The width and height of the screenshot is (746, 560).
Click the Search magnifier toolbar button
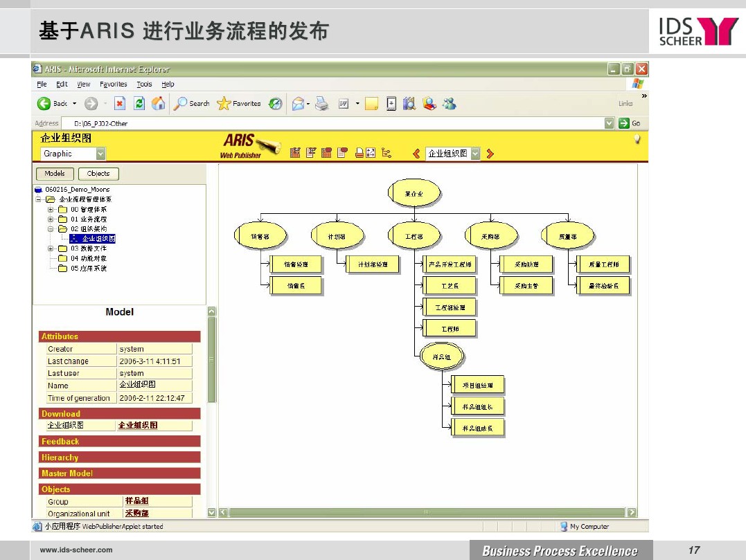(192, 104)
